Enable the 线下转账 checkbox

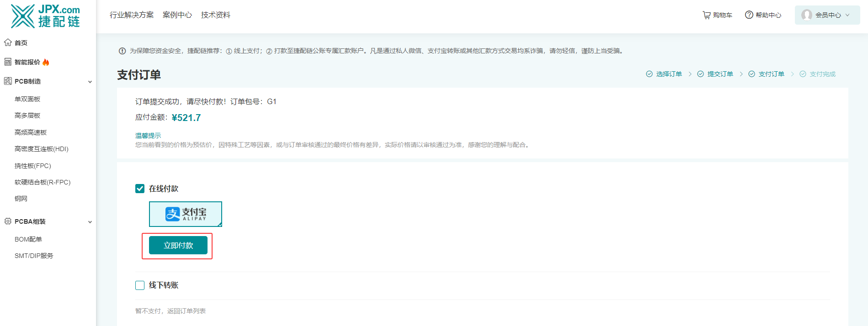(140, 285)
